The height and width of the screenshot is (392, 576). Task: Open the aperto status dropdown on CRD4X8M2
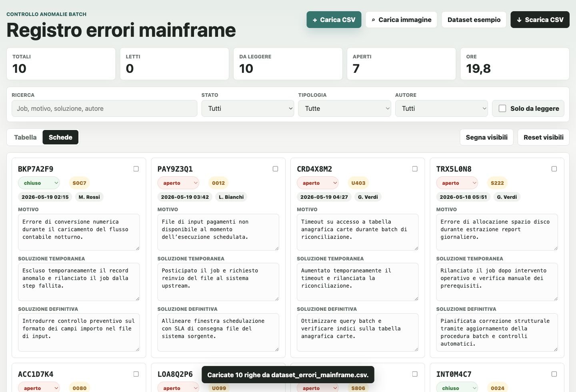point(318,183)
